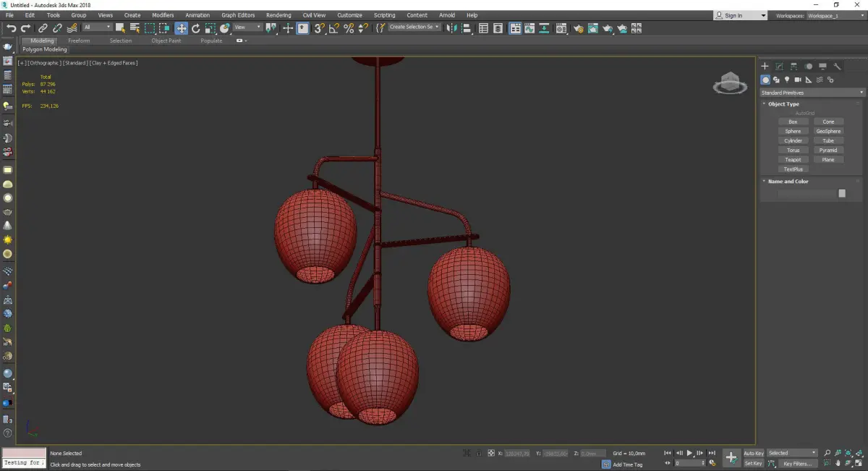Choose the Rectangular Selection Region tool
This screenshot has height=471, width=868.
[x=150, y=28]
